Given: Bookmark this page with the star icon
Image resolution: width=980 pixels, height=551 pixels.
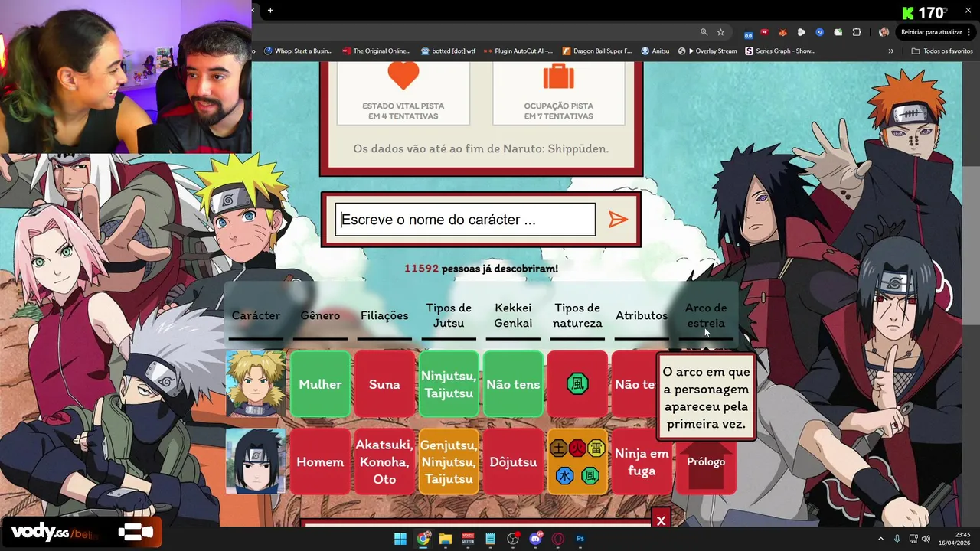Looking at the screenshot, I should [x=720, y=32].
